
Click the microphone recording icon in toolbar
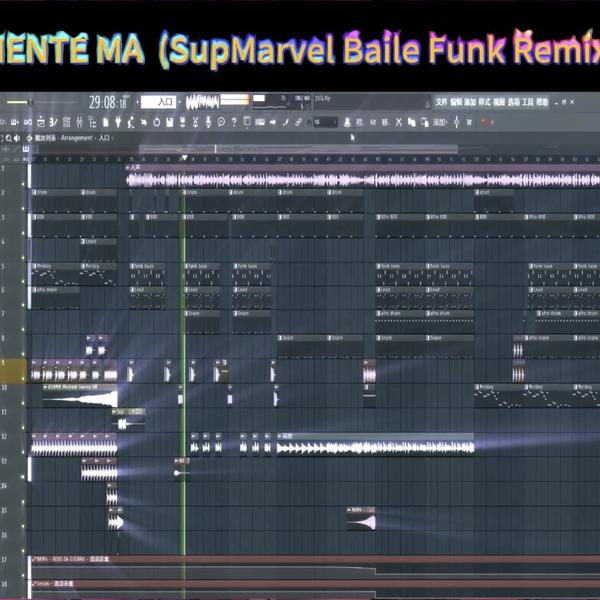pos(208,122)
